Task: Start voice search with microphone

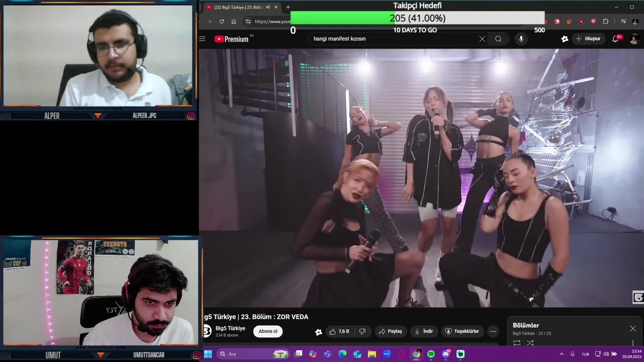Action: (521, 39)
